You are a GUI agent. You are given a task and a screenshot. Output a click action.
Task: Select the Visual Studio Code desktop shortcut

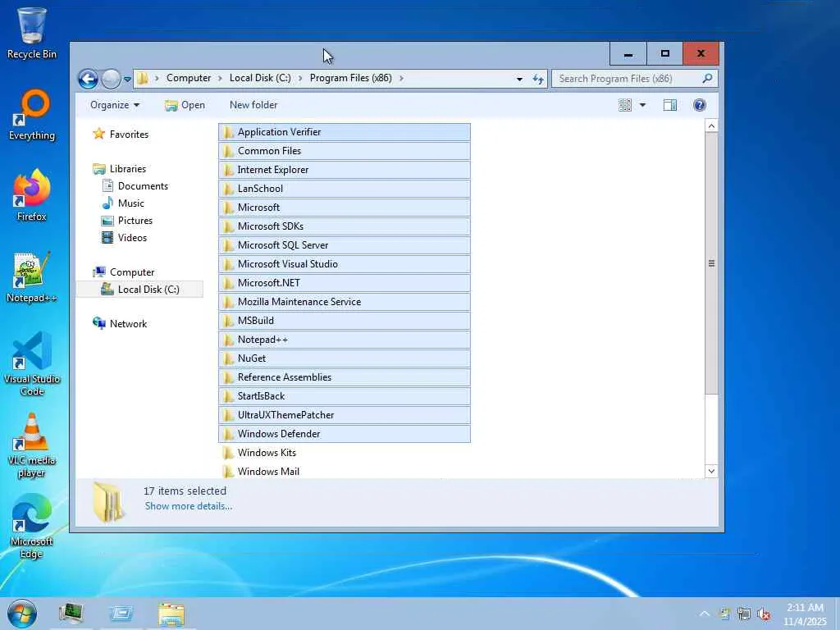[x=32, y=364]
